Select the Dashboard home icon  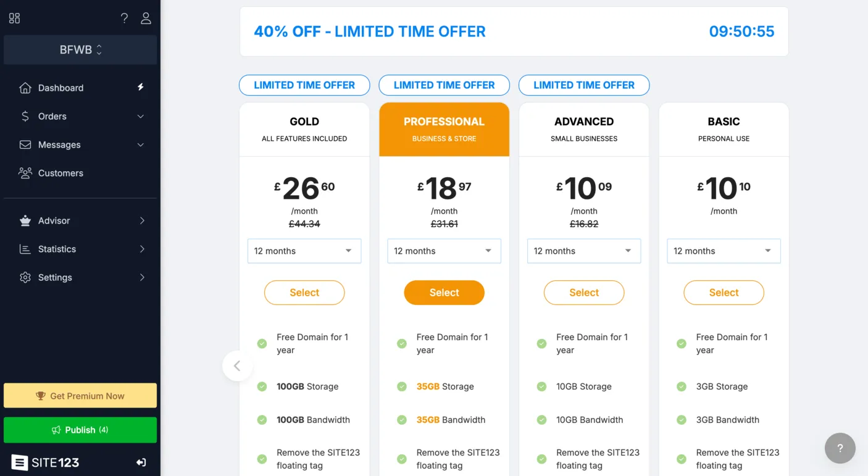point(25,88)
